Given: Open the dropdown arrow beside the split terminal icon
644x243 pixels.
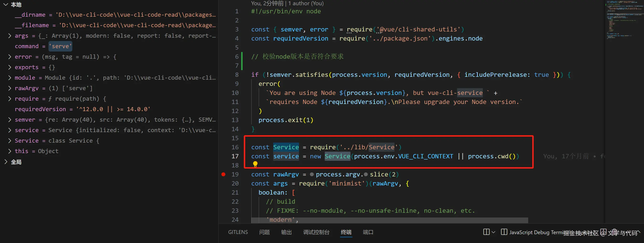Looking at the screenshot, I should point(493,232).
